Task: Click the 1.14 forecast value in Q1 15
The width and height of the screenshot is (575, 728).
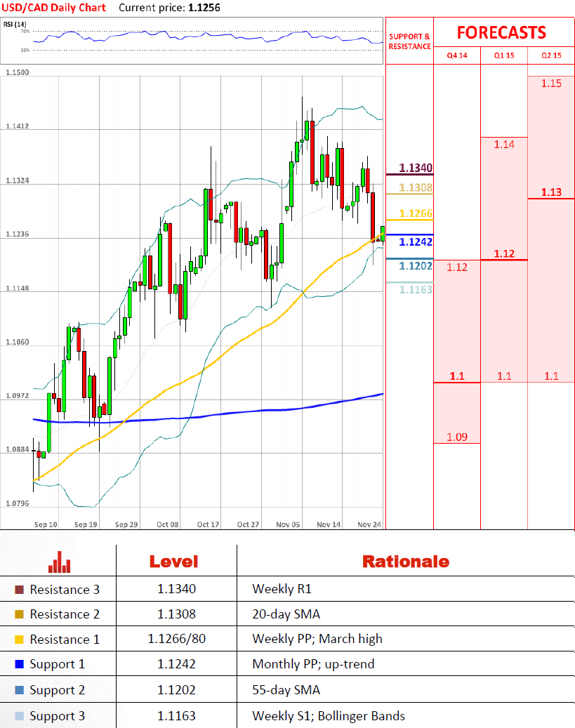Action: point(504,145)
